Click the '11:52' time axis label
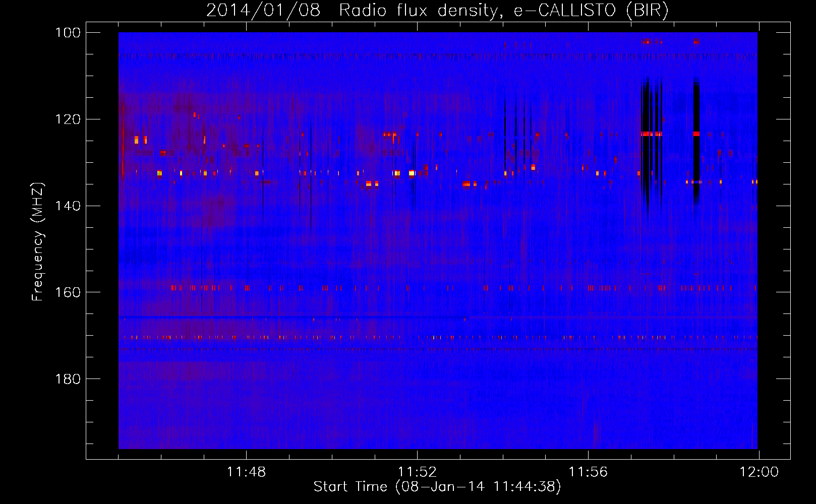This screenshot has width=816, height=504. 417,472
